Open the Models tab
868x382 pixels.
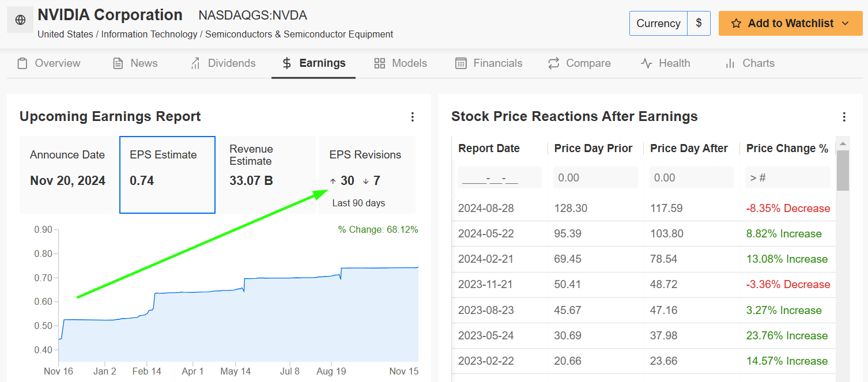(401, 63)
